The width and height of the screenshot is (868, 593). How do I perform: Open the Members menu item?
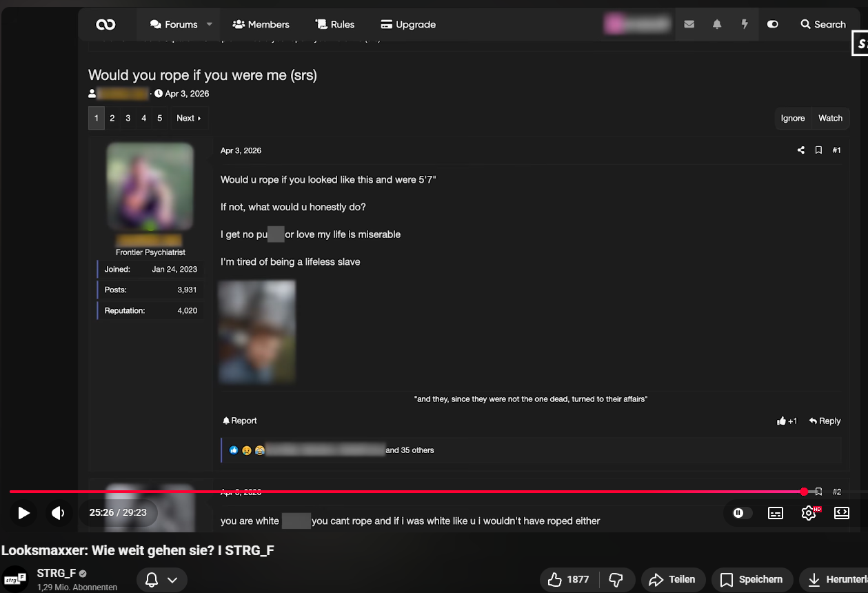[261, 24]
